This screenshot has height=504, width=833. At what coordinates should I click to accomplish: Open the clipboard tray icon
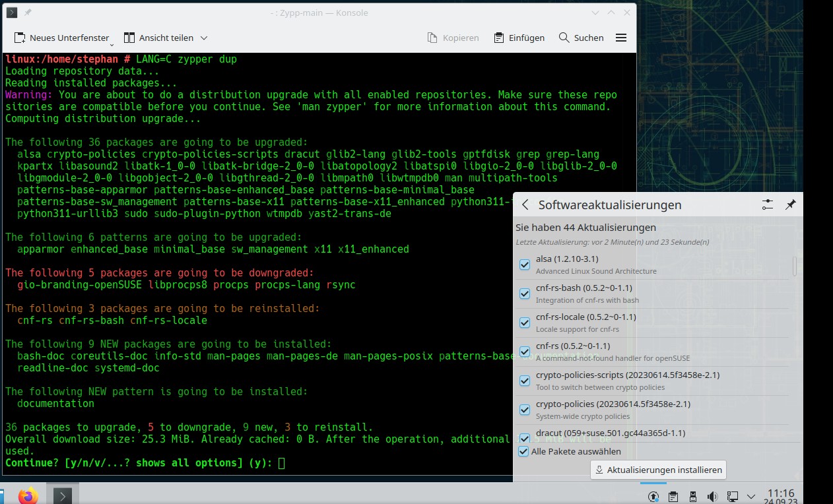point(673,496)
